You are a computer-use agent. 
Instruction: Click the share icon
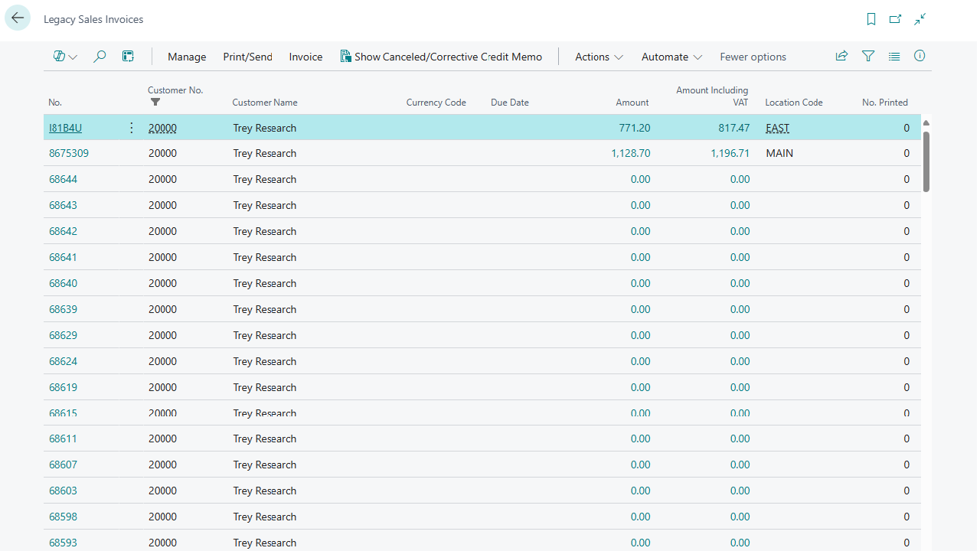pyautogui.click(x=841, y=56)
